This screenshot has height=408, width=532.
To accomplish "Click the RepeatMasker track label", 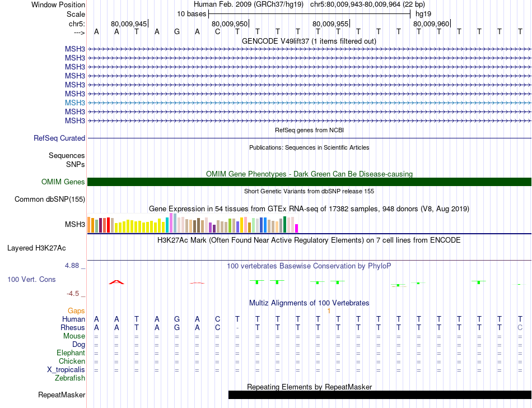I will (x=62, y=395).
